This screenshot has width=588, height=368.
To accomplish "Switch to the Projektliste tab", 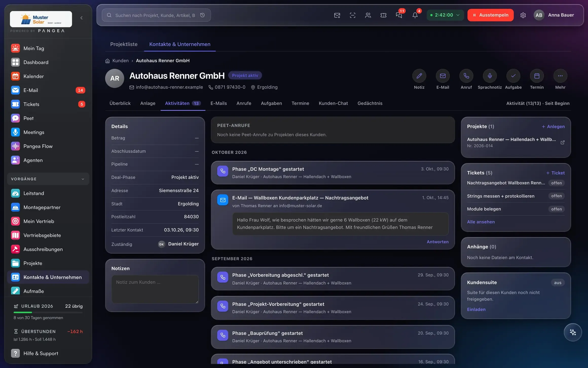I will tap(124, 44).
